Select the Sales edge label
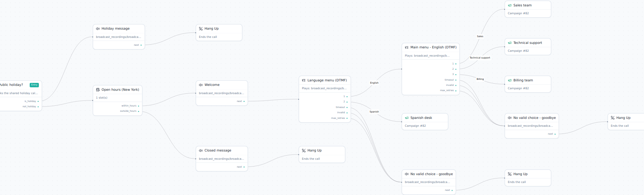 pyautogui.click(x=480, y=36)
